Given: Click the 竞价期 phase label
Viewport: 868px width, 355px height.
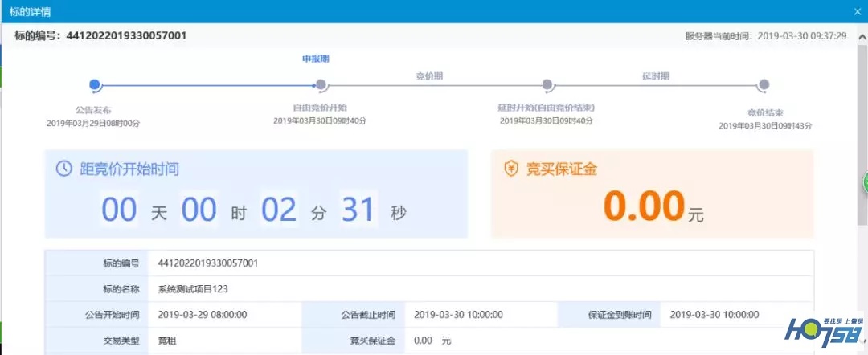Looking at the screenshot, I should click(429, 76).
